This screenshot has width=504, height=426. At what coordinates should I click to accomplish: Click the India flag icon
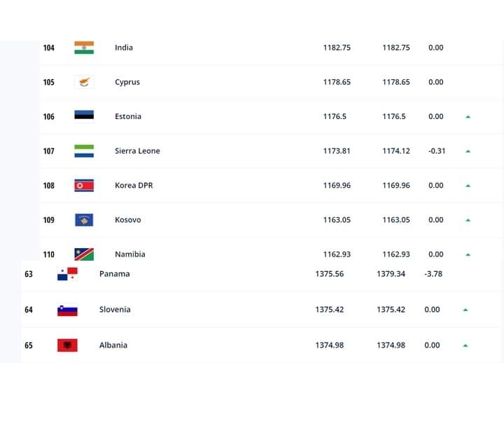[84, 48]
